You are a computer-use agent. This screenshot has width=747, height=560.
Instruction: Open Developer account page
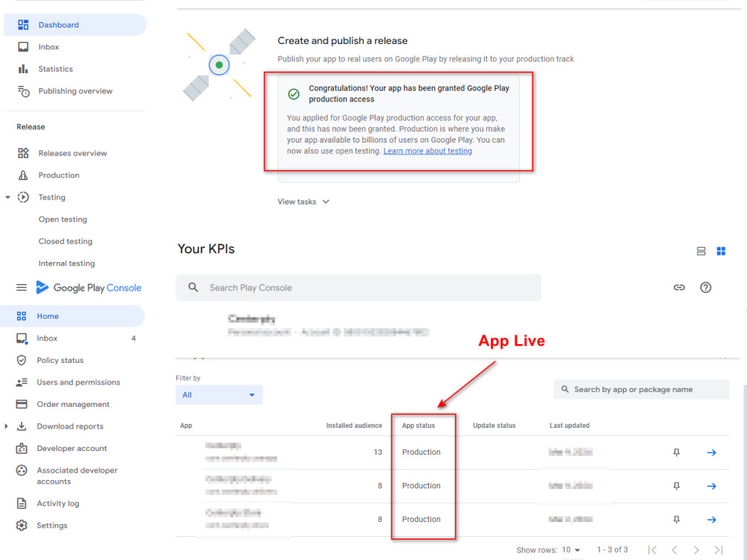point(72,449)
